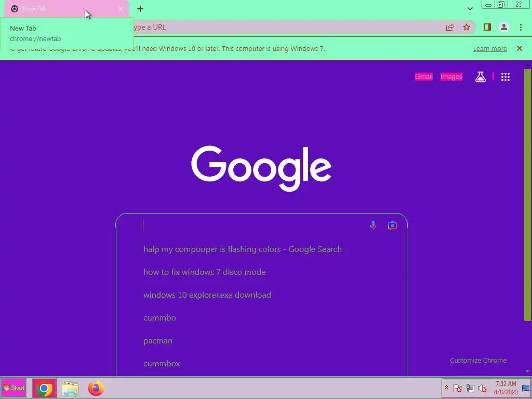Pick the 'cummbo' suggestion
532x399 pixels.
[261, 318]
